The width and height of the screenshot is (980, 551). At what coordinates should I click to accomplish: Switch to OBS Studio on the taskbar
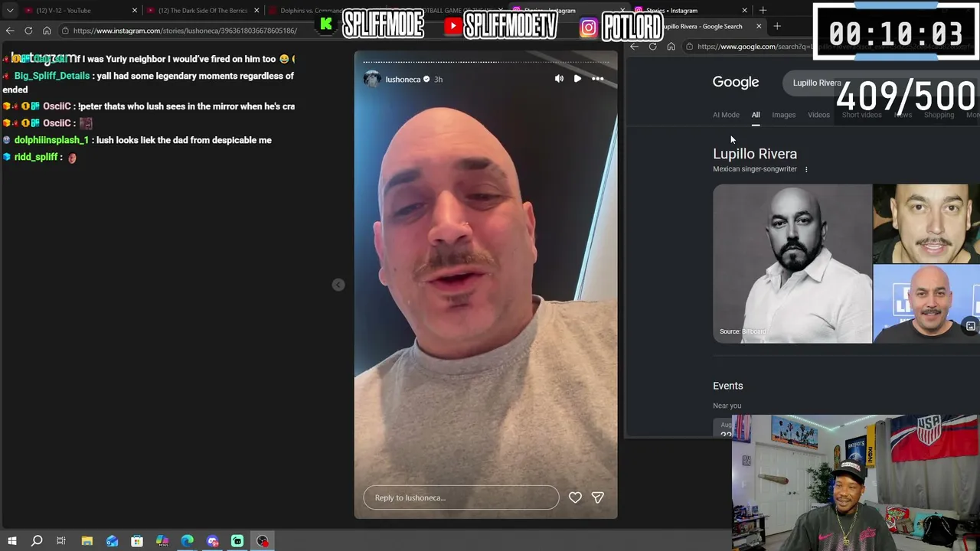[x=263, y=541]
